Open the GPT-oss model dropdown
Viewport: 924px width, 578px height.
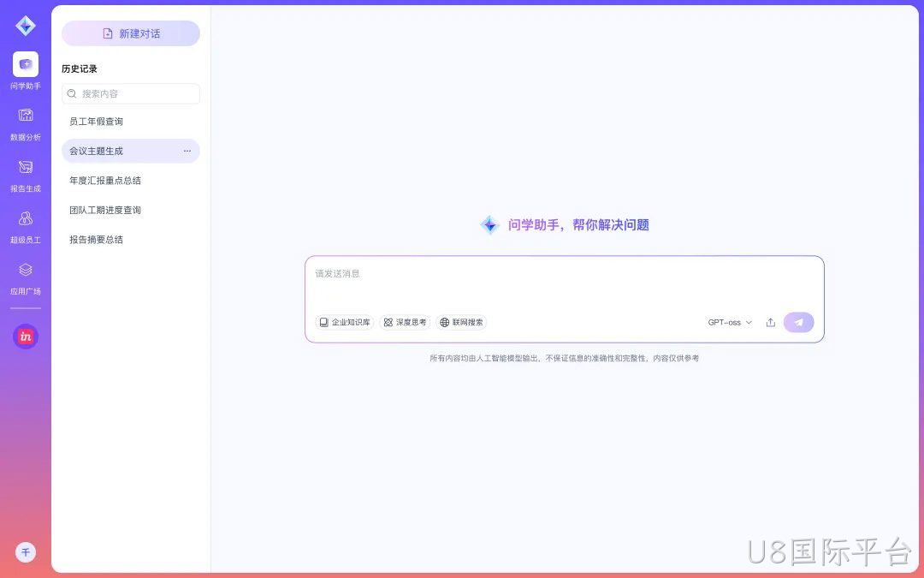[730, 323]
